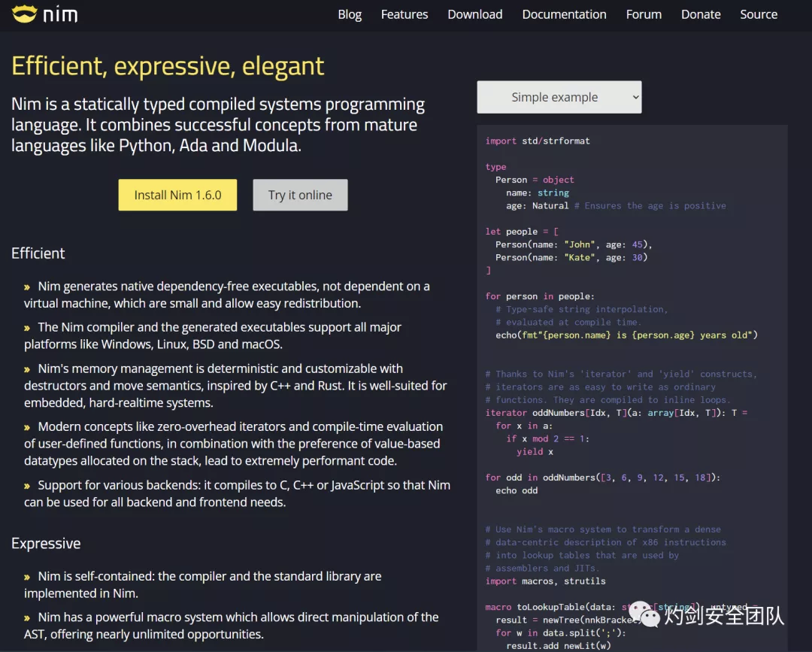Image resolution: width=812 pixels, height=652 pixels.
Task: Click the 'nim' wordmark text in header
Action: point(60,14)
